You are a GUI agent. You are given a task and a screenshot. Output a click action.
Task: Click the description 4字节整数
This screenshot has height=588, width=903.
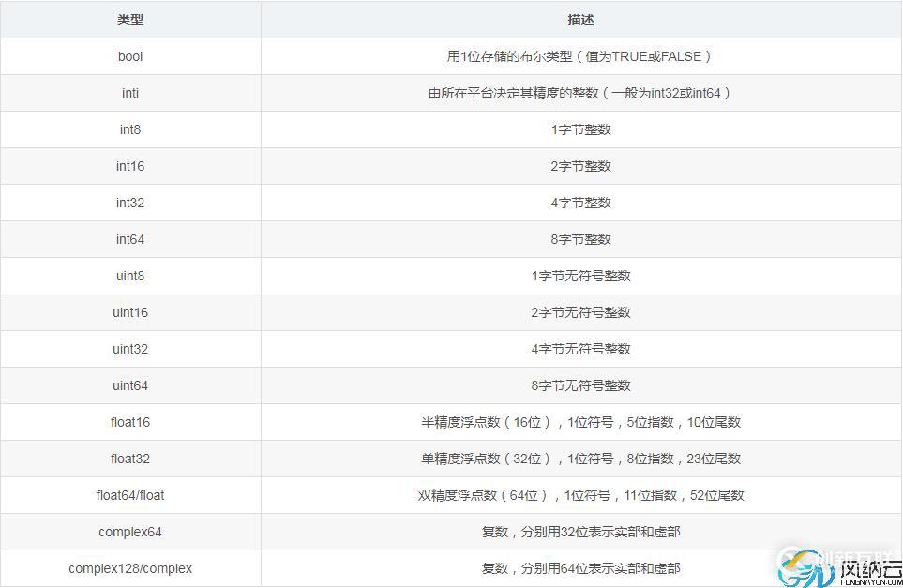coord(580,203)
